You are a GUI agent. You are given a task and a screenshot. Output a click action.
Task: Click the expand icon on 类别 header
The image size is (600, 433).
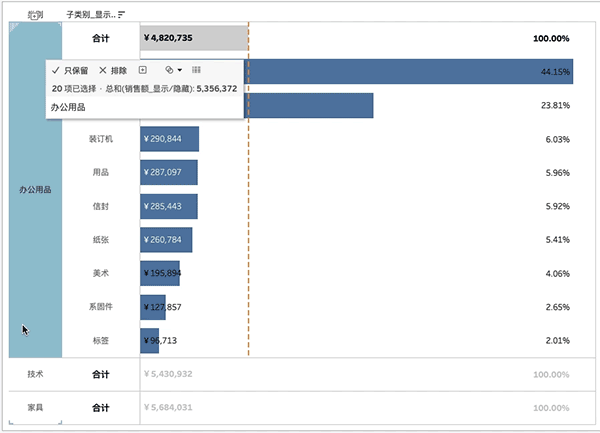click(x=35, y=15)
